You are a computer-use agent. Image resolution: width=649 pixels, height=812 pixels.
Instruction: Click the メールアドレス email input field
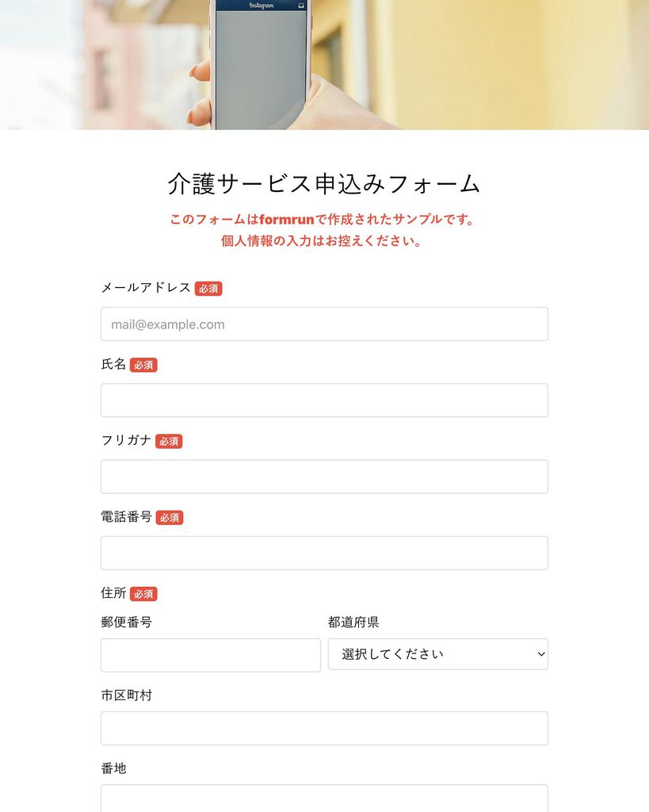(324, 324)
